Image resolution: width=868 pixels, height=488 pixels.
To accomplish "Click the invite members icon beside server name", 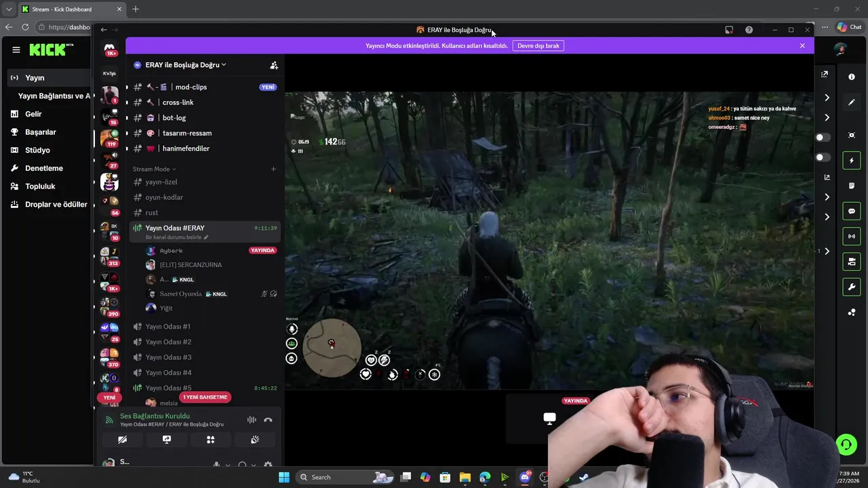I will click(274, 65).
